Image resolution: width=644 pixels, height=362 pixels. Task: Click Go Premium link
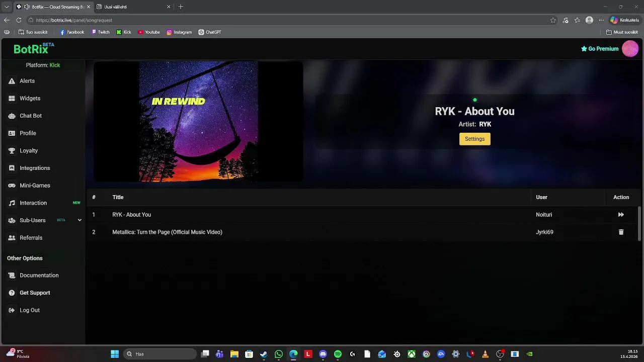(600, 49)
